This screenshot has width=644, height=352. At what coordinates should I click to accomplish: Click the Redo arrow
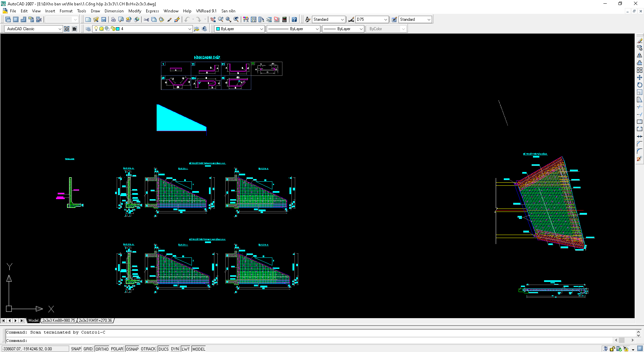click(199, 19)
